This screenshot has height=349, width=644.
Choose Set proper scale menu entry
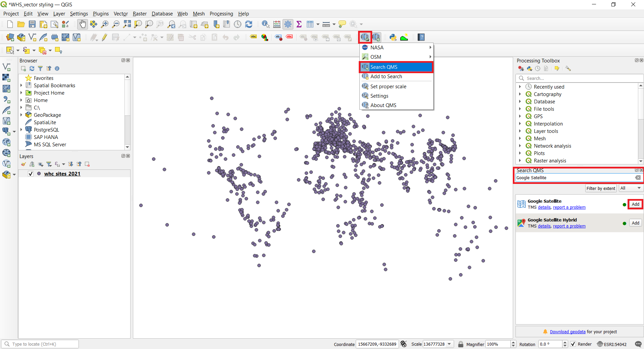click(x=396, y=87)
